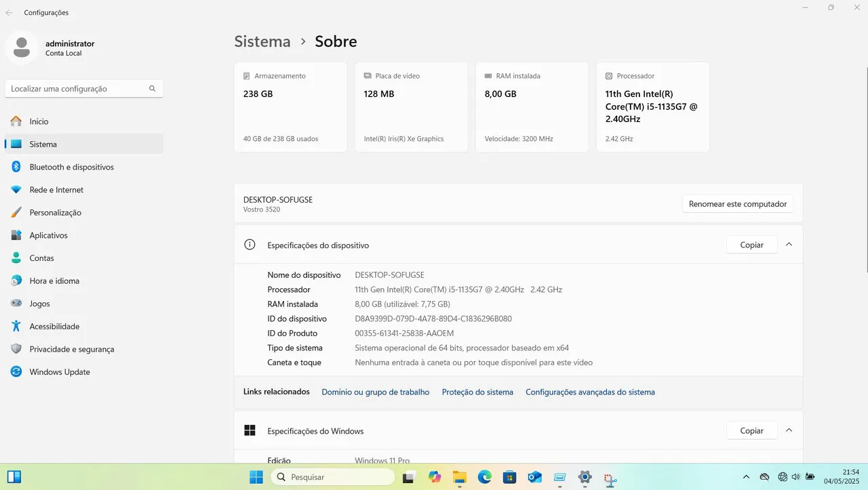868x490 pixels.
Task: Click 8,00 GB (utilizável: 7,75 GB) value
Action: 403,304
